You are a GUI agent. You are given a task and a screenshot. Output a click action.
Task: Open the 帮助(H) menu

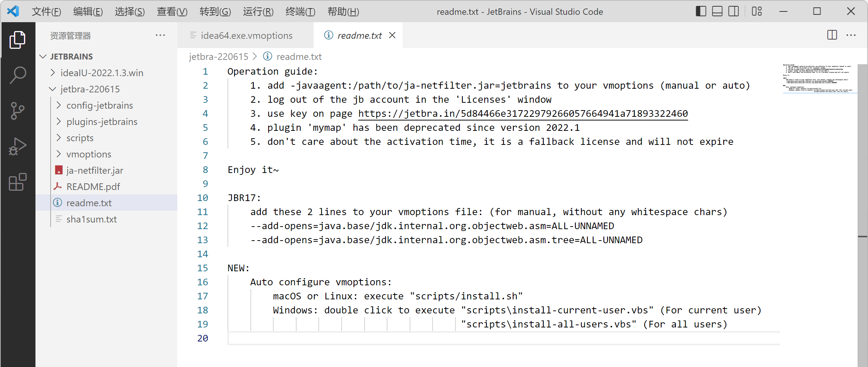343,11
